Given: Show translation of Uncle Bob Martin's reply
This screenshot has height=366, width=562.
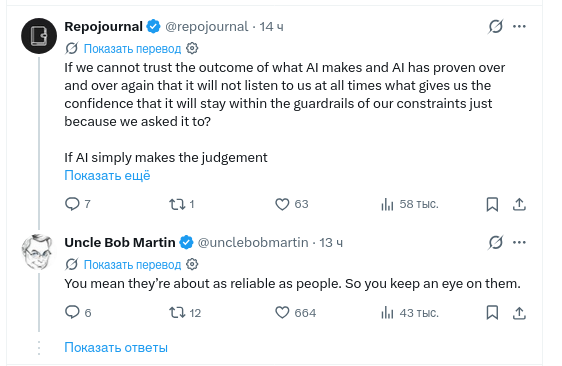Looking at the screenshot, I should point(132,265).
